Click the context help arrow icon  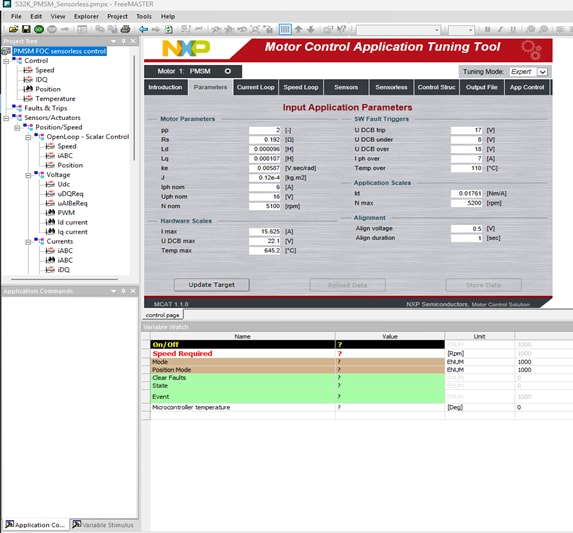341,29
